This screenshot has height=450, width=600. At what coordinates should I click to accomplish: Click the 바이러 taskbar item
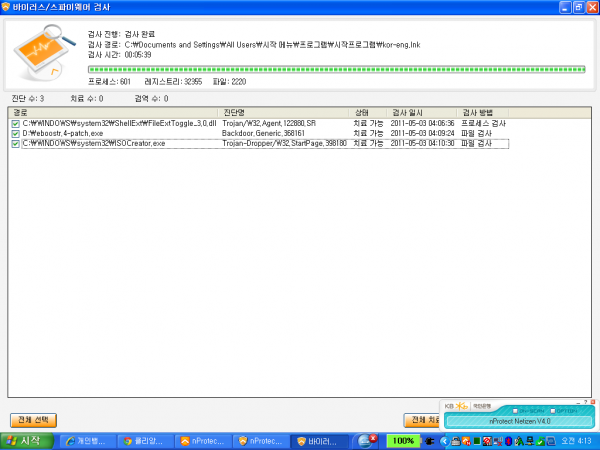320,441
